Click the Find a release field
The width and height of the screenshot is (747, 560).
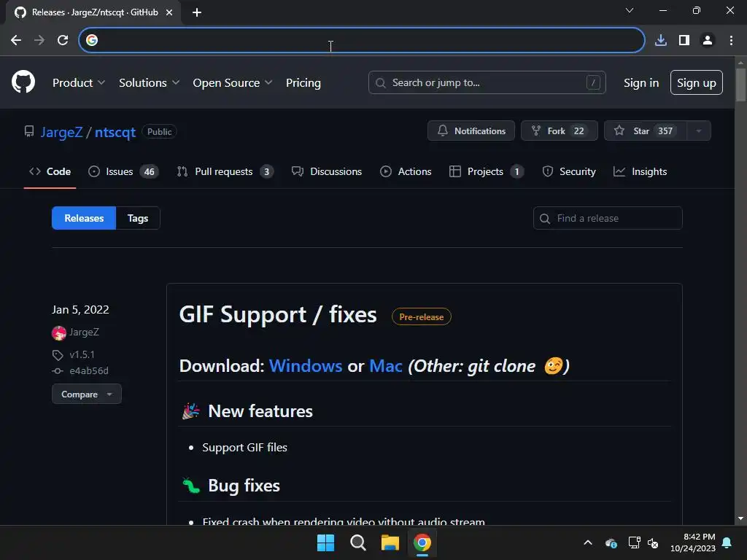pos(608,218)
